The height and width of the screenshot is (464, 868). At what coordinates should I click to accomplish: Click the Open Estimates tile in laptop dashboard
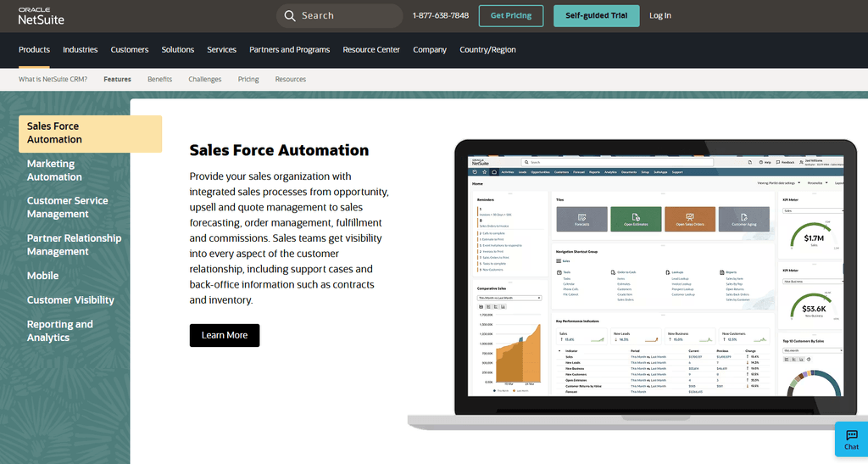click(636, 219)
